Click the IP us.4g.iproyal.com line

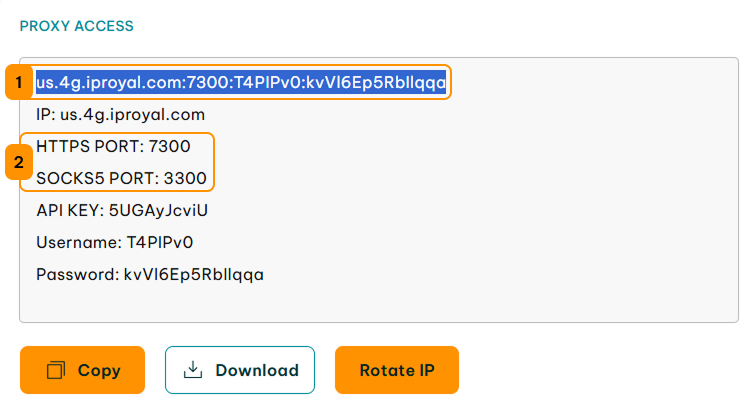click(x=121, y=115)
